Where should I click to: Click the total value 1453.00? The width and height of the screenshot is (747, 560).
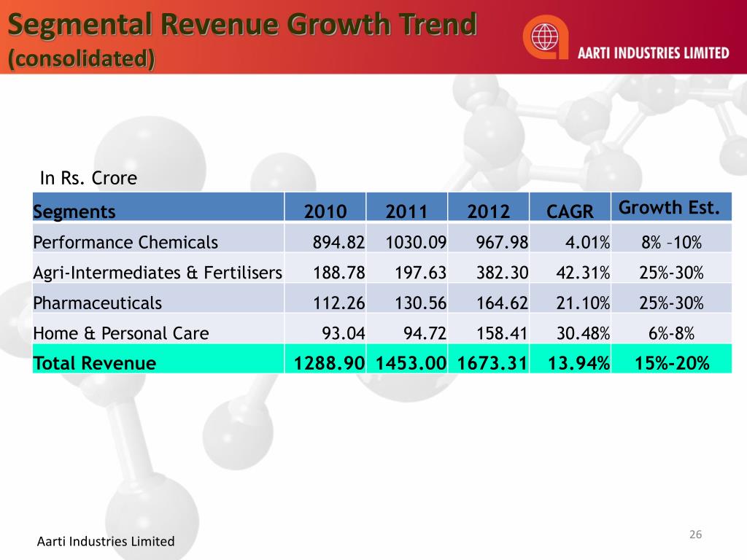[x=411, y=363]
